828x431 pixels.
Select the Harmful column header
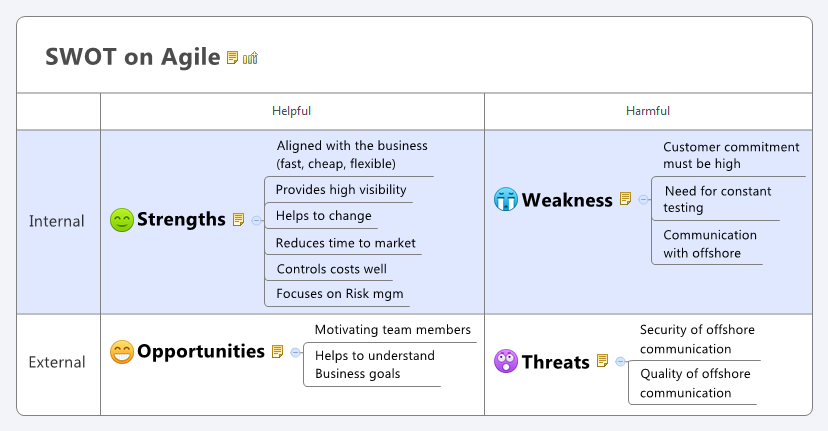[648, 111]
